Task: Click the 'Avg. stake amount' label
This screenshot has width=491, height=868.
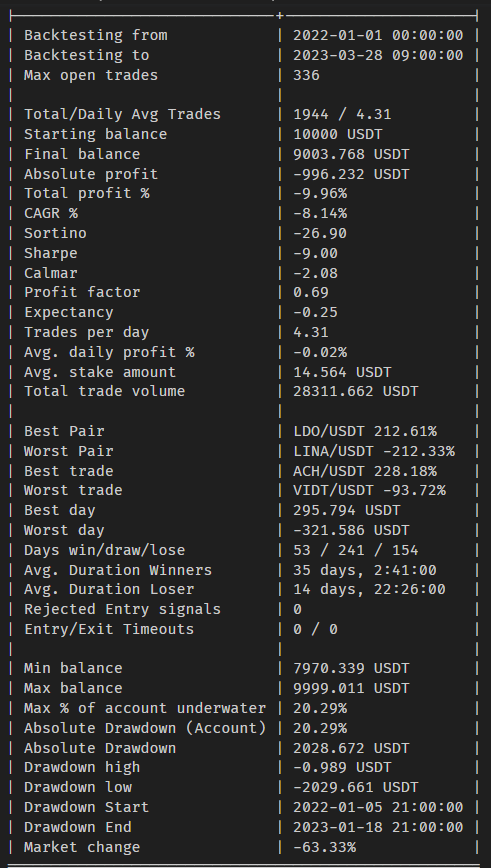Action: tap(100, 372)
